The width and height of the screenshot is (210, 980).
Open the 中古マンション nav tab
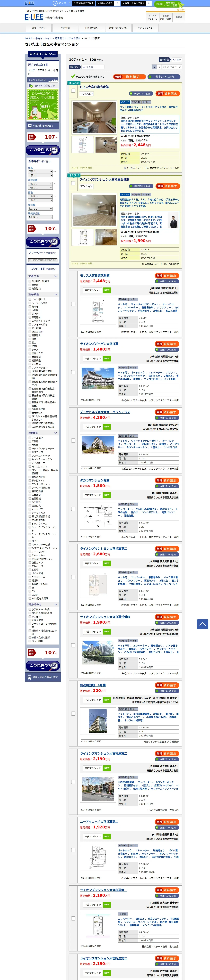[145, 28]
